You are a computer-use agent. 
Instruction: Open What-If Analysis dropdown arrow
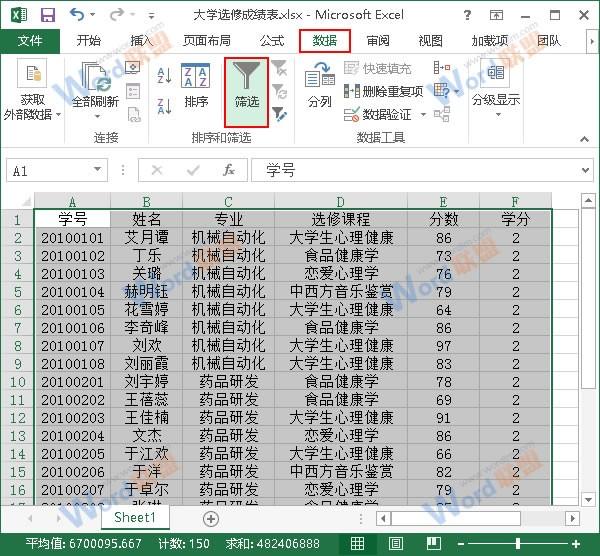[457, 92]
